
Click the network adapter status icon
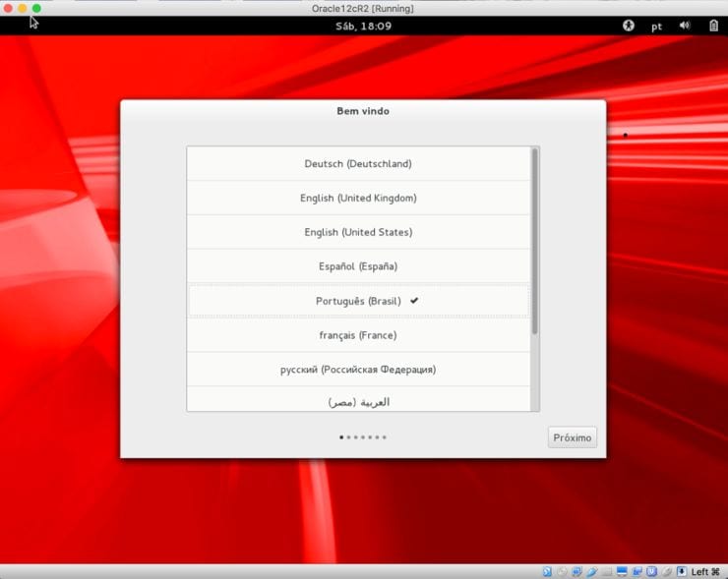(576, 572)
